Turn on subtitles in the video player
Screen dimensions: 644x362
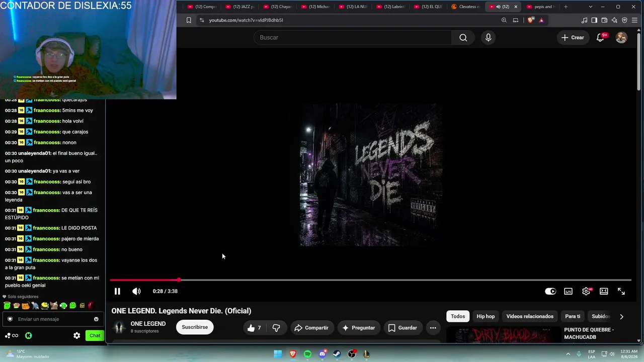(568, 291)
